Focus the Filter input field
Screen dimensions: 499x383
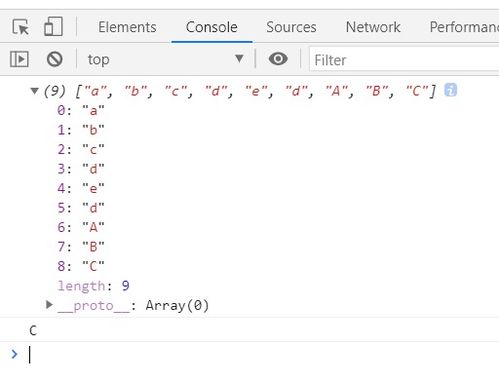click(x=404, y=60)
